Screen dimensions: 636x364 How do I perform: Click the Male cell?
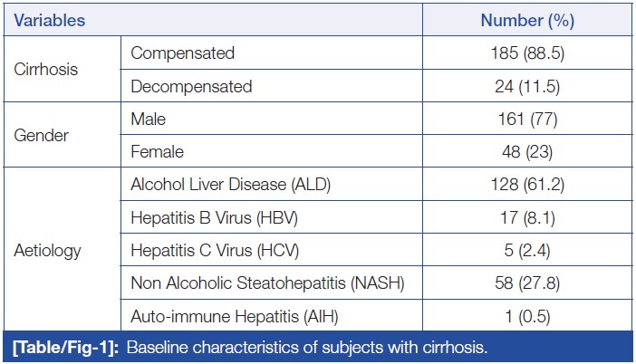(x=149, y=120)
